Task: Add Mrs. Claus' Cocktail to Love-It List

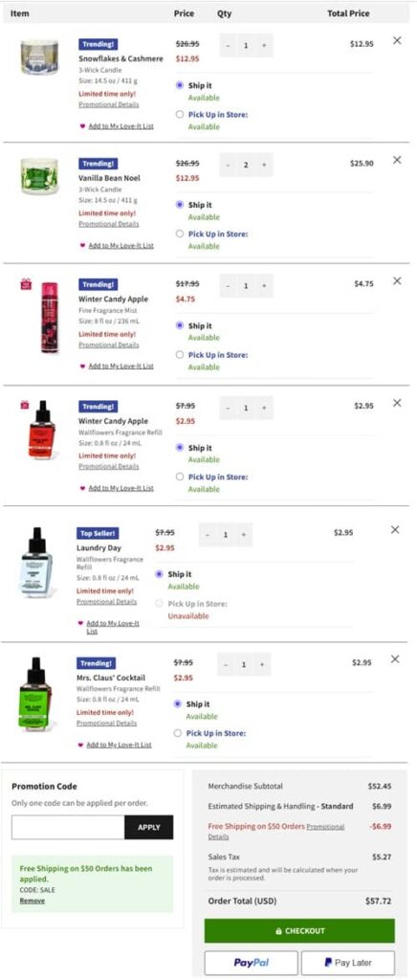Action: tap(119, 745)
